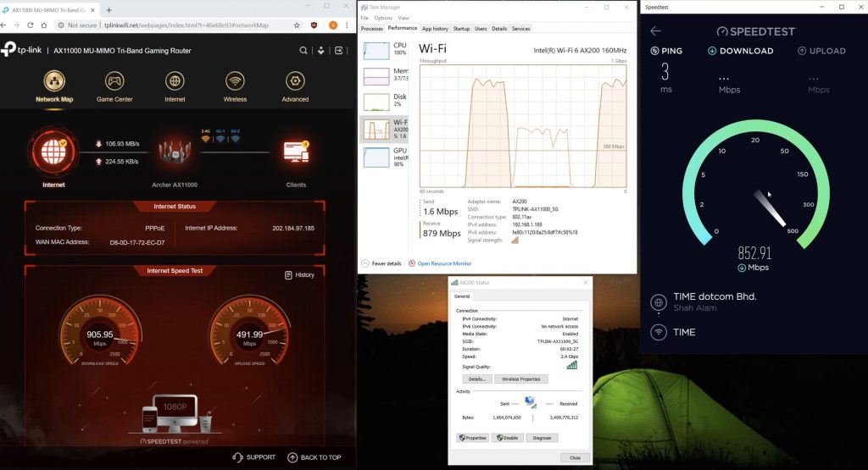Select the Archer AX11000 router image

pos(175,152)
